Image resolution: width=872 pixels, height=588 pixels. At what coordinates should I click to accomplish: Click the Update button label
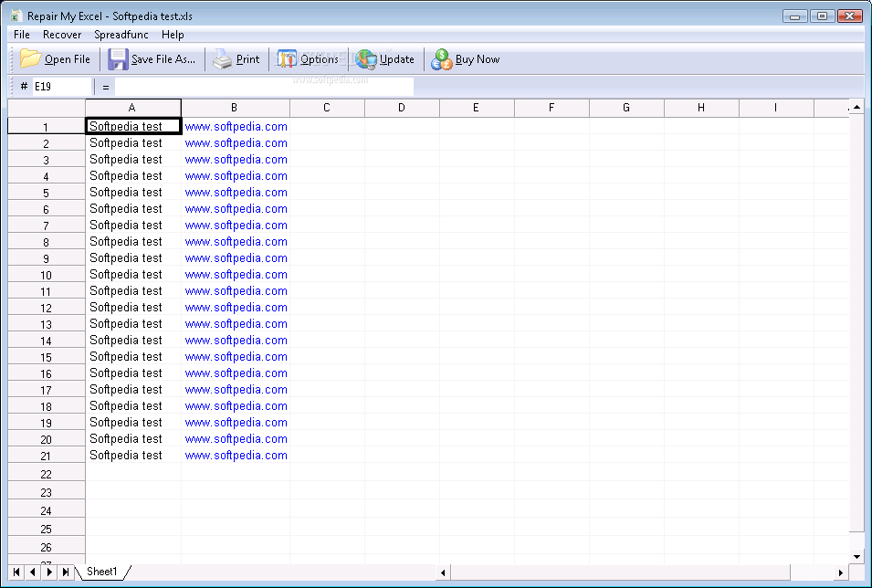[396, 59]
